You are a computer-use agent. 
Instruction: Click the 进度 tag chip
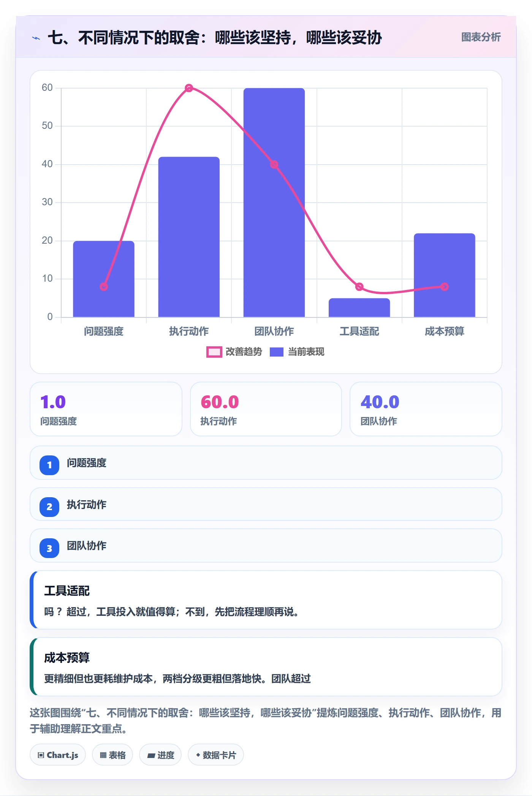pos(160,755)
